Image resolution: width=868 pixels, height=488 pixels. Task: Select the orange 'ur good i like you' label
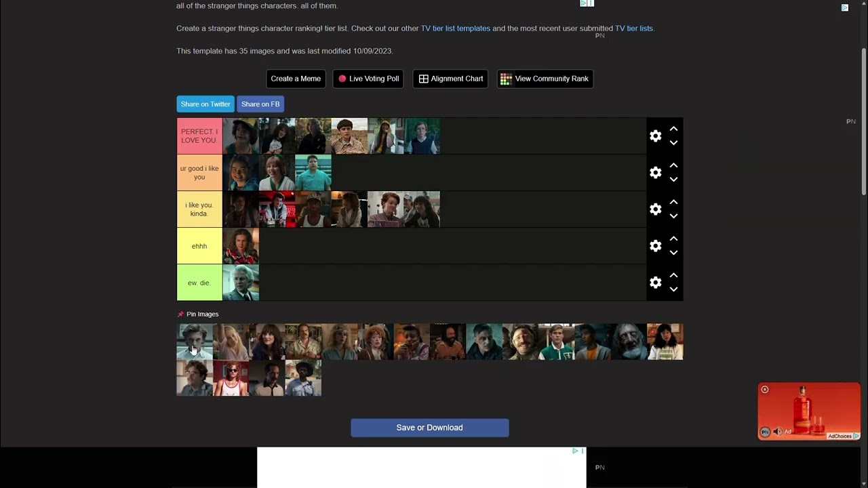(x=199, y=173)
